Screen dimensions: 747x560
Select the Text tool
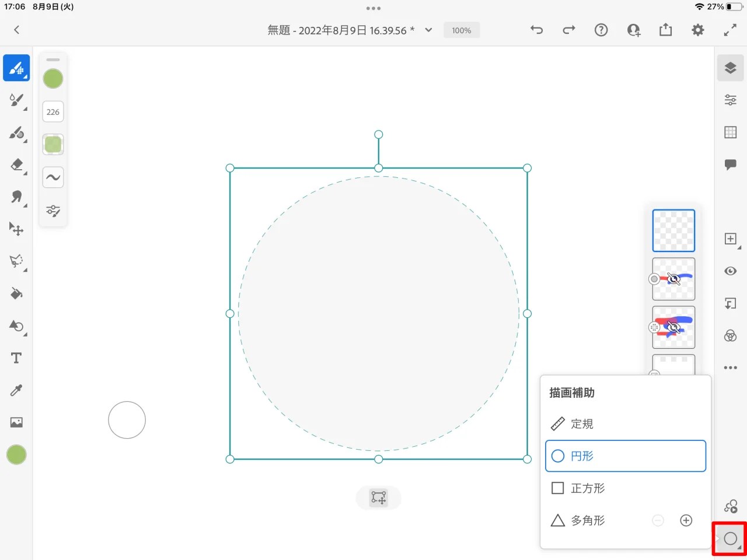[16, 358]
